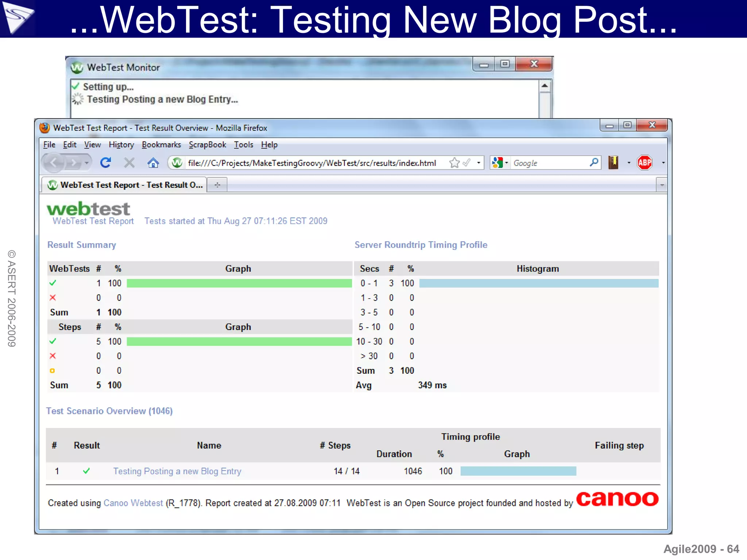
Task: Open the ScrapBook button dropdown arrow
Action: [x=629, y=163]
